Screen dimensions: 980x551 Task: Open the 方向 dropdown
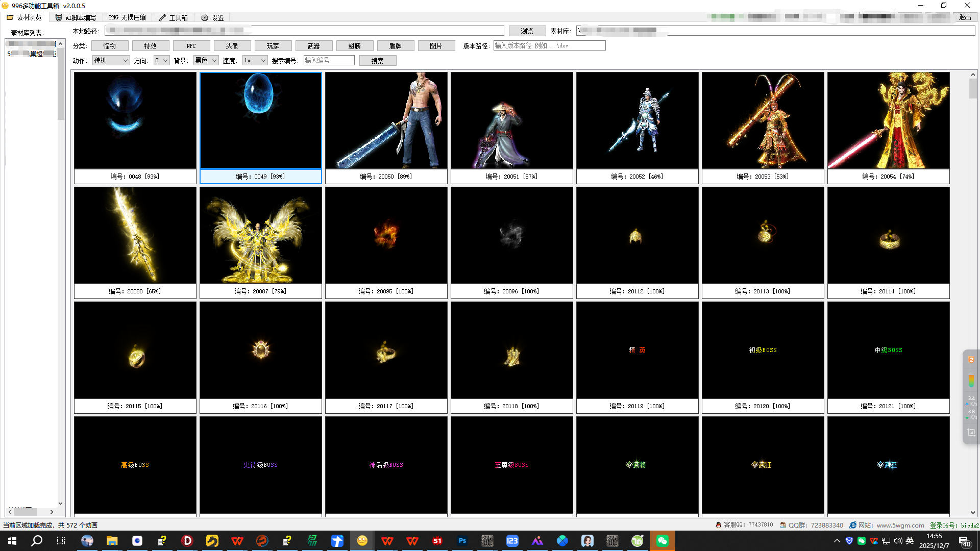point(161,60)
